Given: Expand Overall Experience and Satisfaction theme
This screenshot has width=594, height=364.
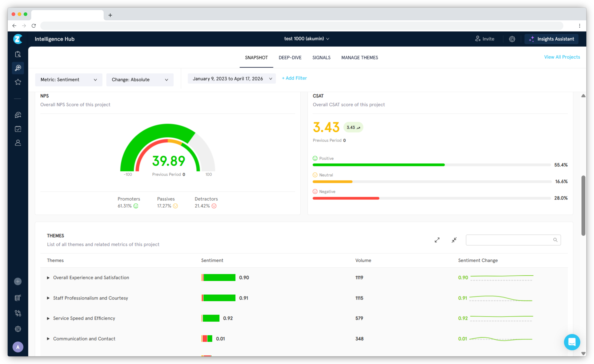Looking at the screenshot, I should click(48, 278).
